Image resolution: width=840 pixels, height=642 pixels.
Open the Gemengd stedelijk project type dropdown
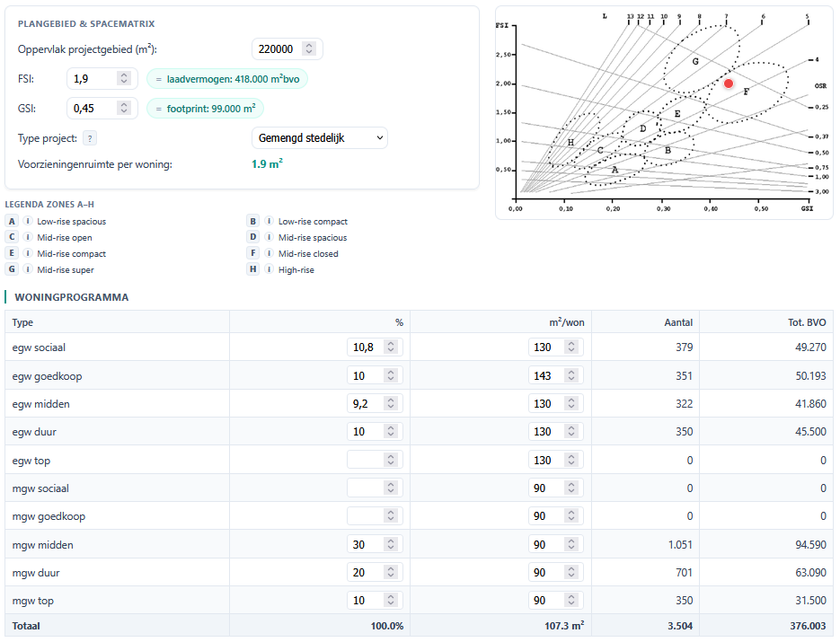tap(320, 138)
